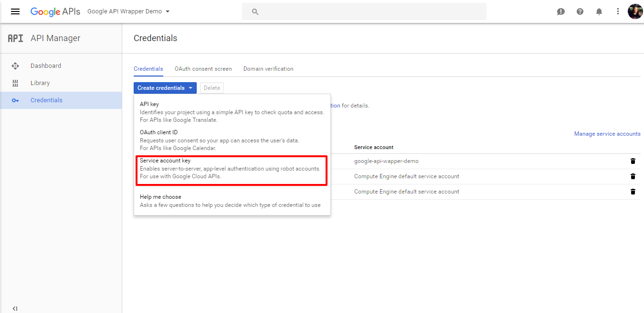The height and width of the screenshot is (313, 644).
Task: Open the three-dot utilities menu
Action: [x=618, y=11]
